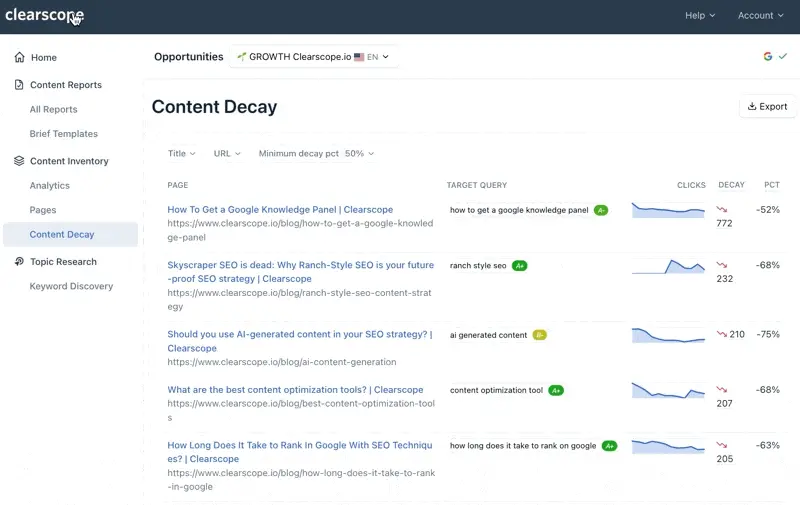Click the Home house icon
The height and width of the screenshot is (505, 800).
pyautogui.click(x=19, y=57)
